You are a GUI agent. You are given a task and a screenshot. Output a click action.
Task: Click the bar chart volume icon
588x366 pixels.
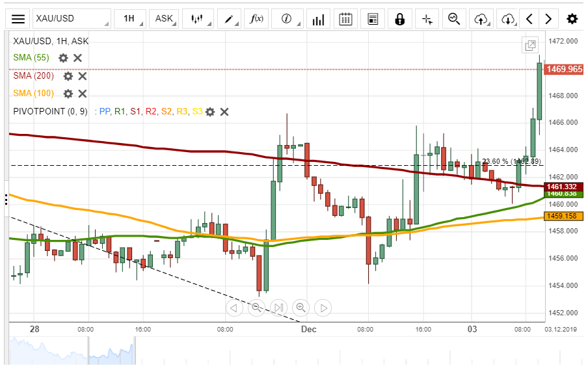(x=318, y=19)
